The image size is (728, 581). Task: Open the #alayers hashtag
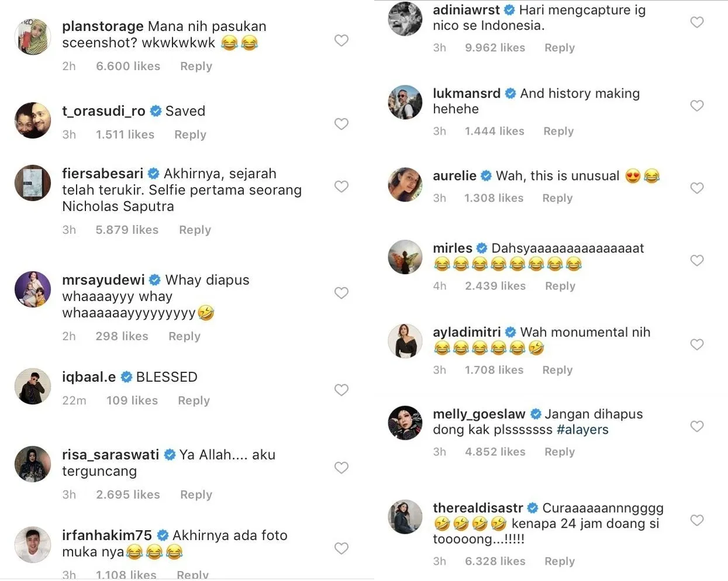click(582, 430)
